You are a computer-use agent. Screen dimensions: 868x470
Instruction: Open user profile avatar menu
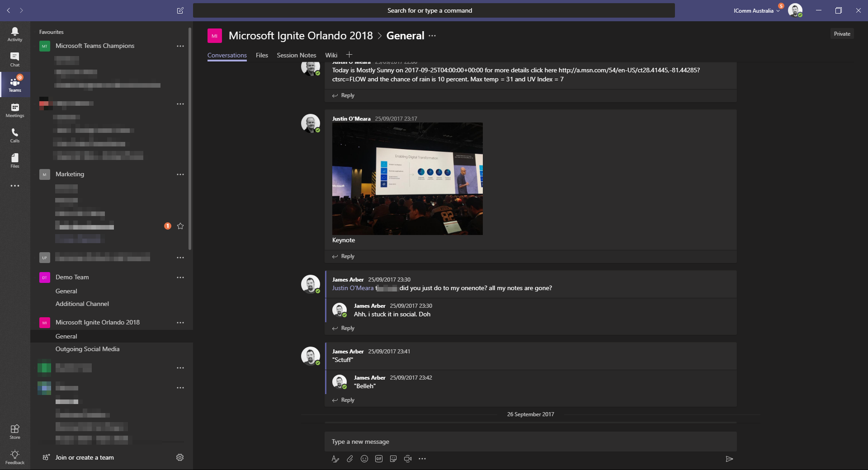pyautogui.click(x=795, y=10)
